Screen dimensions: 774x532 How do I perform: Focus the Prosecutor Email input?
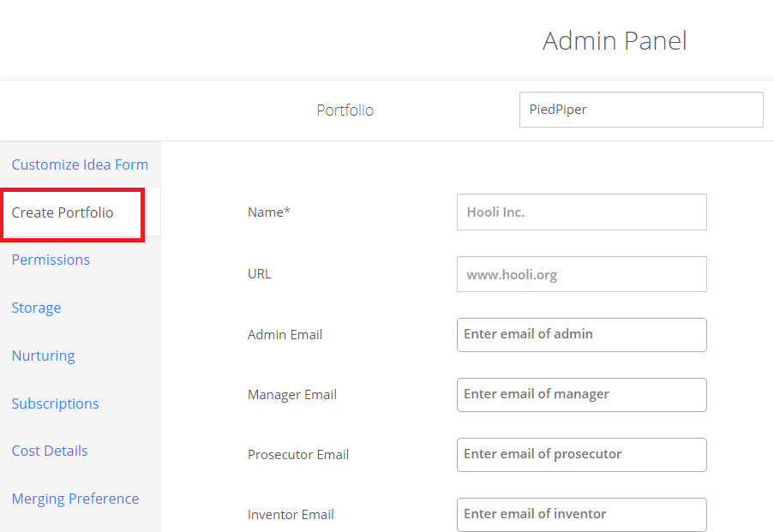[x=581, y=455]
